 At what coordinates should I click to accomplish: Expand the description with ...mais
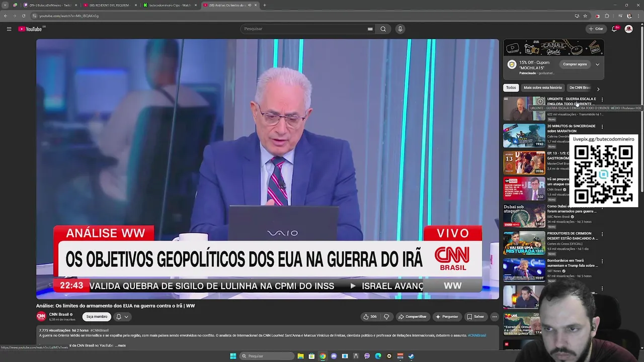tap(120, 345)
